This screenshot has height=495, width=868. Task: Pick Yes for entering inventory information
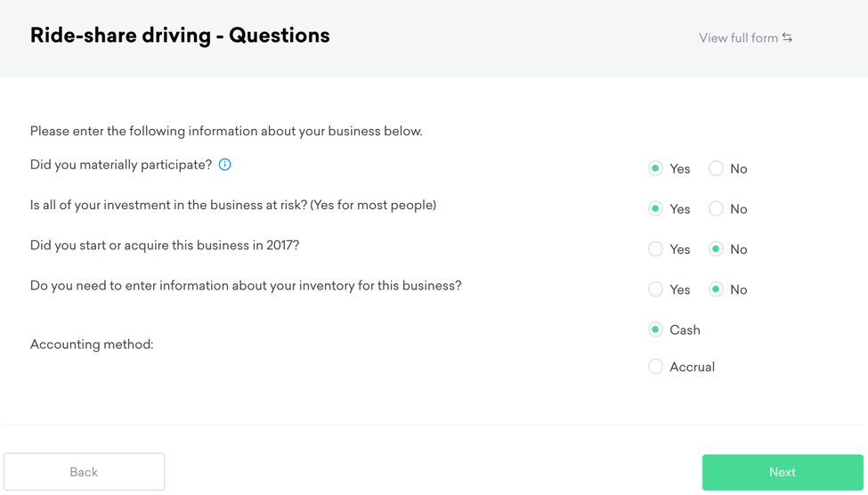tap(656, 289)
